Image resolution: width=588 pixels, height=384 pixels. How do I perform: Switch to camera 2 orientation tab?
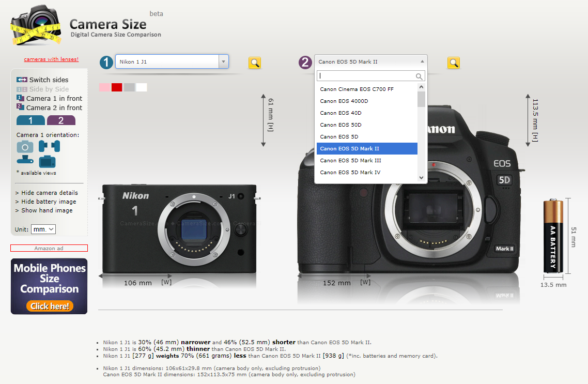pyautogui.click(x=61, y=120)
